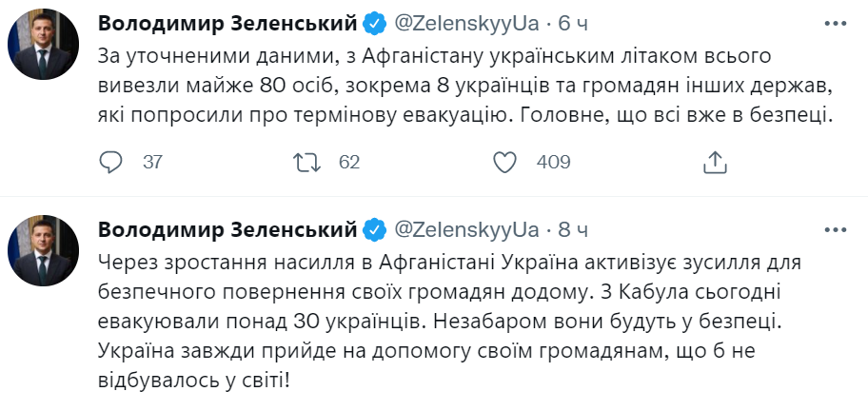Image resolution: width=868 pixels, height=411 pixels.
Task: Click the "6 ч" timestamp on the first tweet
Action: (x=573, y=22)
